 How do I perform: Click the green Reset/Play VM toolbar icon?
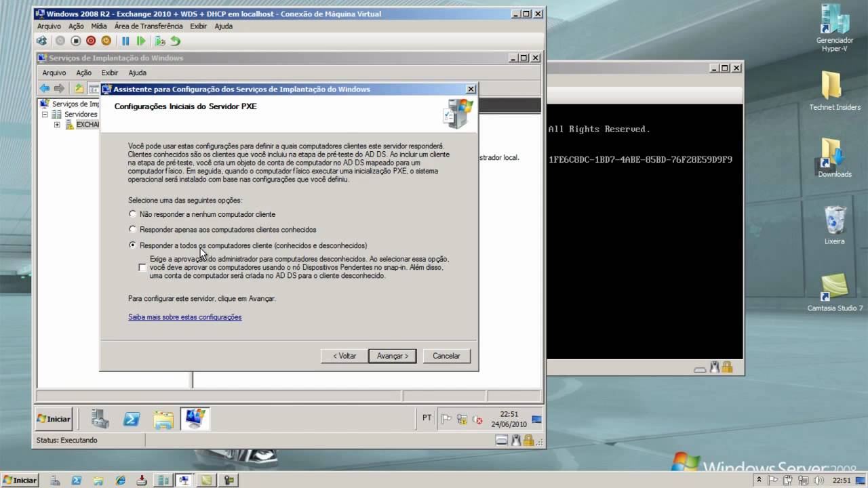[x=141, y=41]
